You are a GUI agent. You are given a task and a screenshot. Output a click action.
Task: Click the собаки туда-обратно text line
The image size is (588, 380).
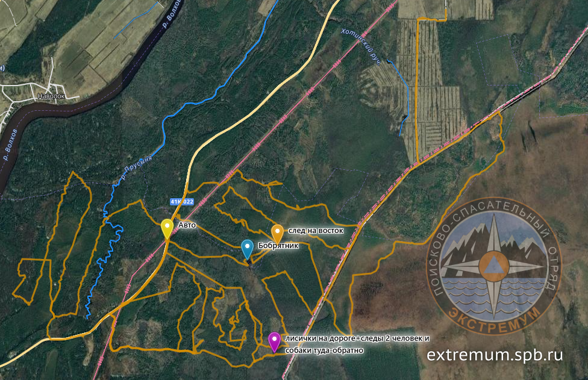coord(324,350)
